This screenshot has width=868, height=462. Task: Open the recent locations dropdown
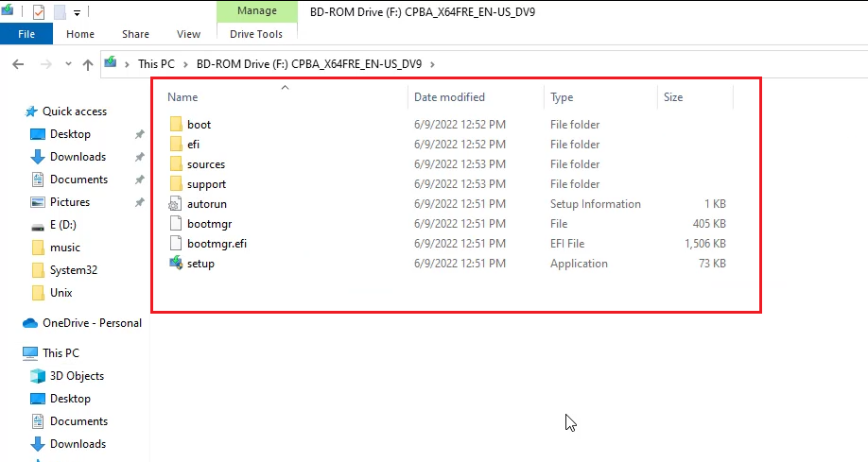click(68, 64)
